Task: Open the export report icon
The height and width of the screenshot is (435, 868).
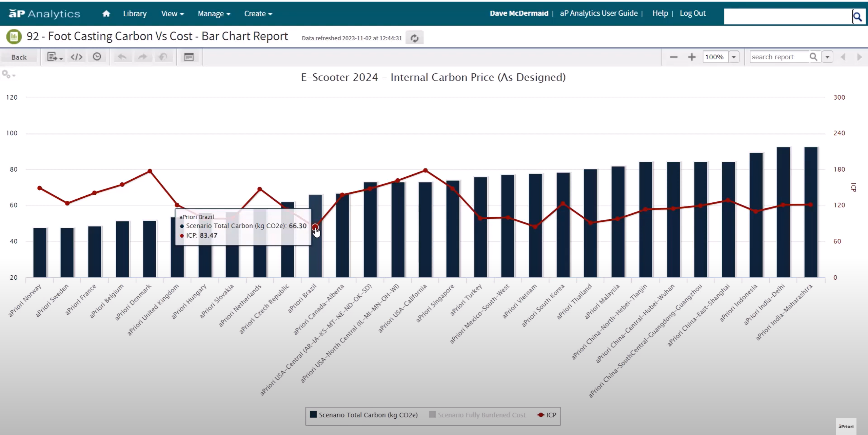Action: click(54, 57)
